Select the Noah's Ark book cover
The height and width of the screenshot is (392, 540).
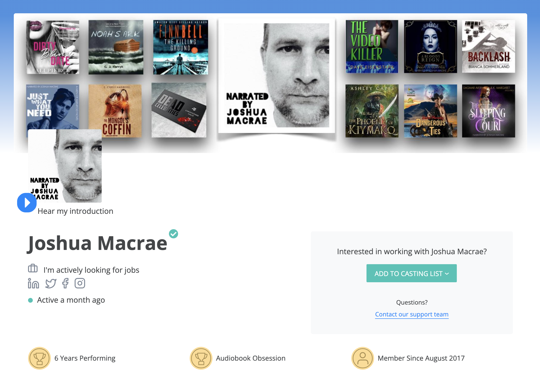(x=116, y=47)
